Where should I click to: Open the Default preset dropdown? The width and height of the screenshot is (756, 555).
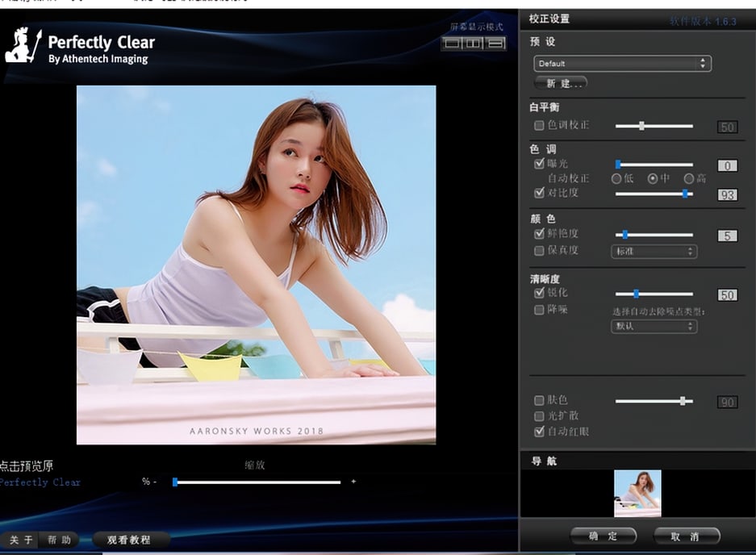(x=622, y=64)
